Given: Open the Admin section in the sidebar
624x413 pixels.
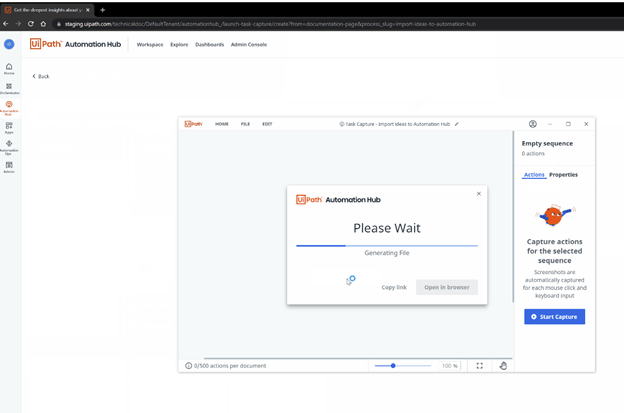Looking at the screenshot, I should click(x=9, y=167).
